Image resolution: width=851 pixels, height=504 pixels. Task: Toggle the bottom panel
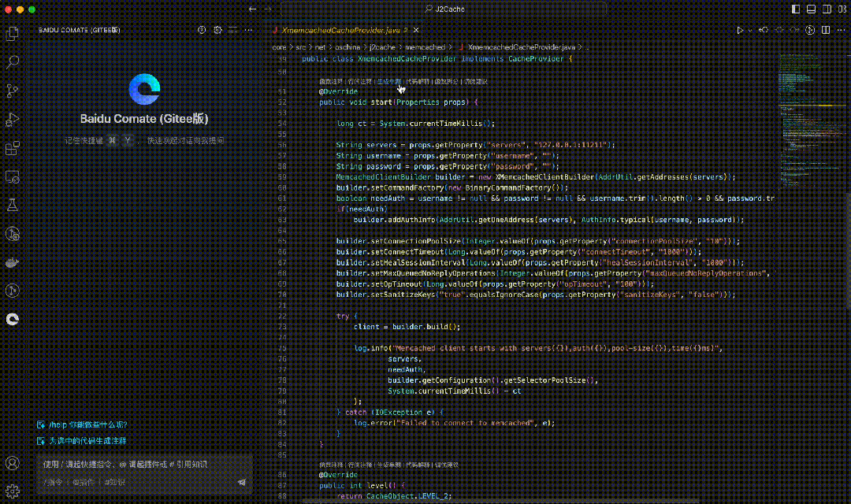(x=811, y=9)
